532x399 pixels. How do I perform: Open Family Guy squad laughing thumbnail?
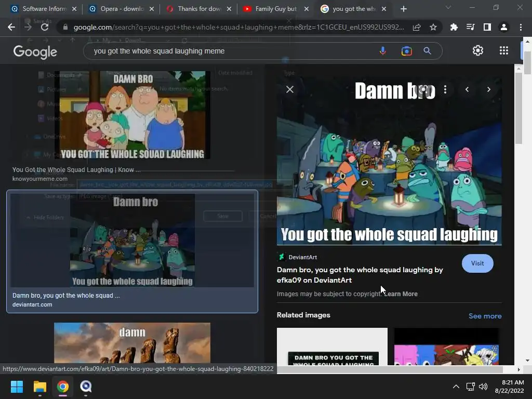click(x=132, y=115)
